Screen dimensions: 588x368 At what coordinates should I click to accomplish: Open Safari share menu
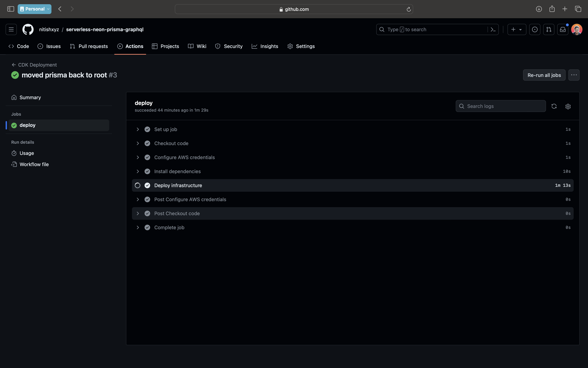coord(552,9)
